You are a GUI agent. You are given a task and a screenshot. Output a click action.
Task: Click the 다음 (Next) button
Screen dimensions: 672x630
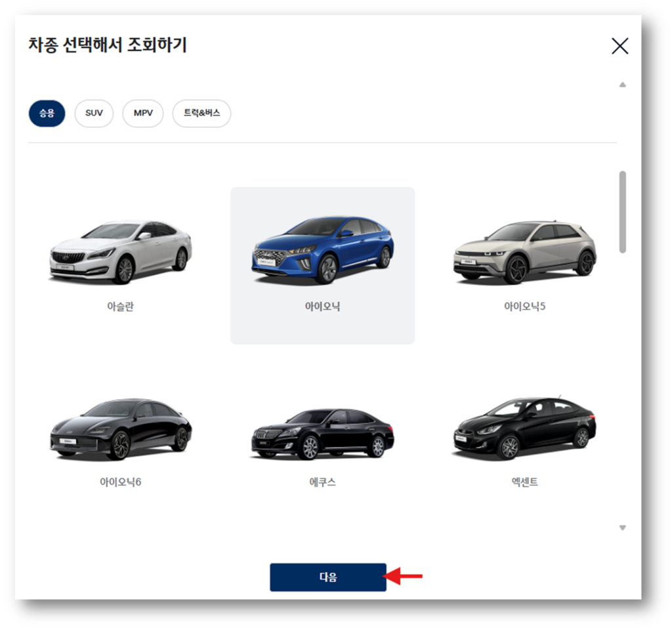point(327,577)
